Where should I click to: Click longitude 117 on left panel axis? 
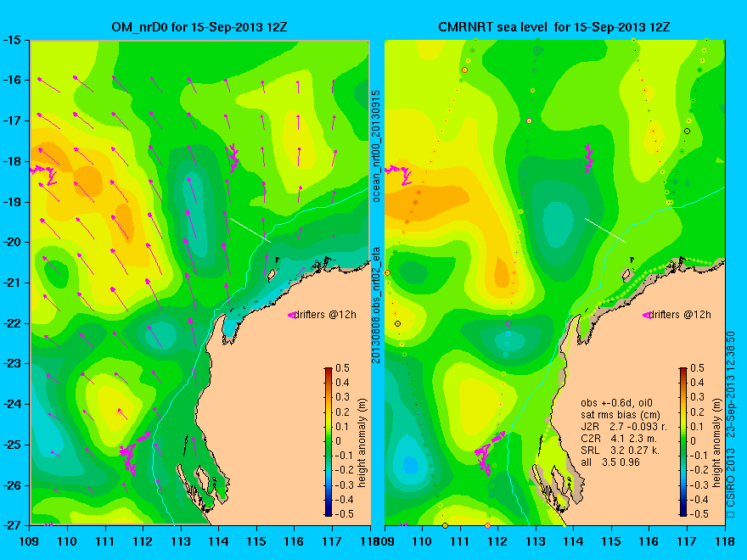pyautogui.click(x=332, y=541)
